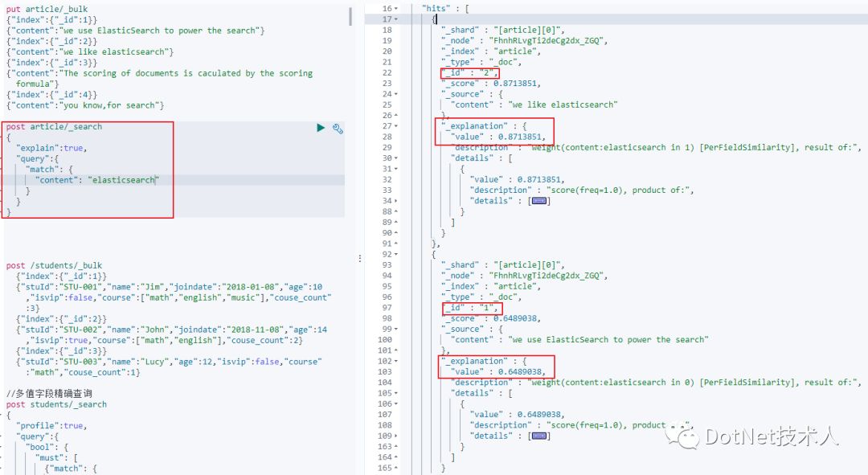Collapse the "hits" array at line 16

tap(396, 9)
